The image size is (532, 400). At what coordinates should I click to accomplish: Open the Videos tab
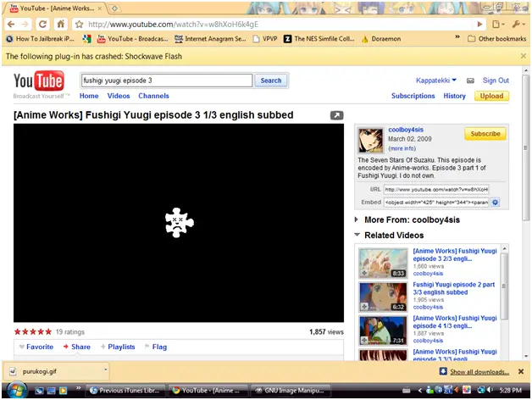[119, 96]
